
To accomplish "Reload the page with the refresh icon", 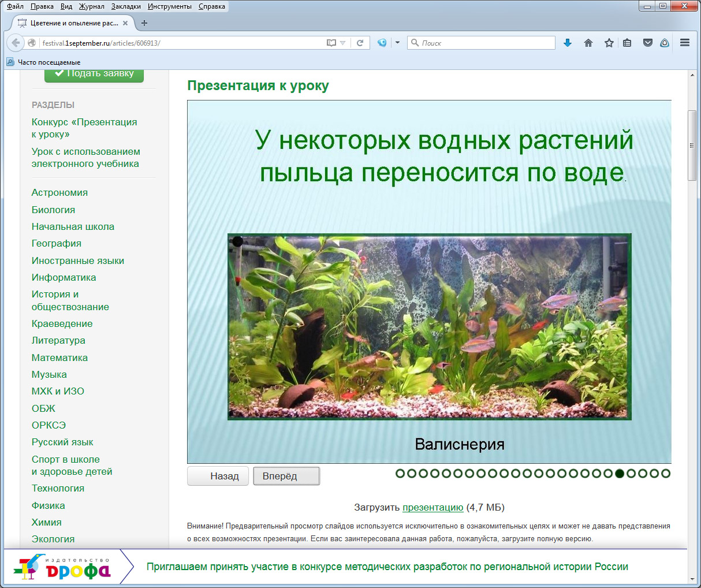I will coord(360,43).
